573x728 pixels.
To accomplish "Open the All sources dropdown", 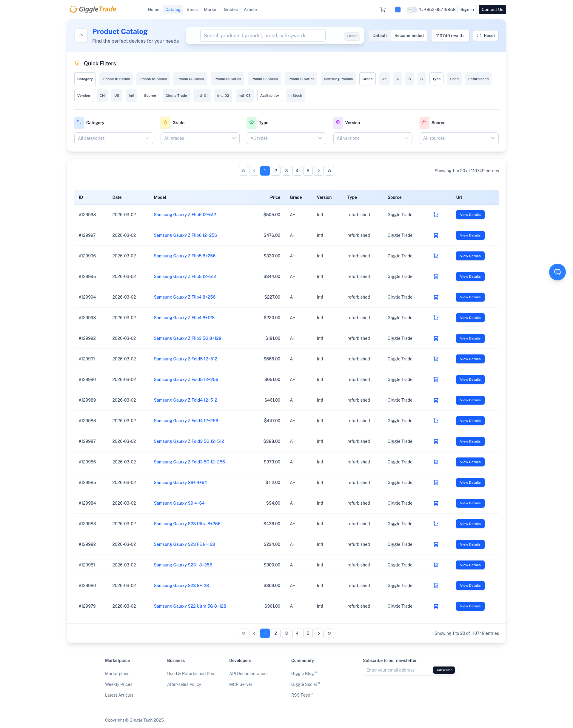I will [459, 138].
